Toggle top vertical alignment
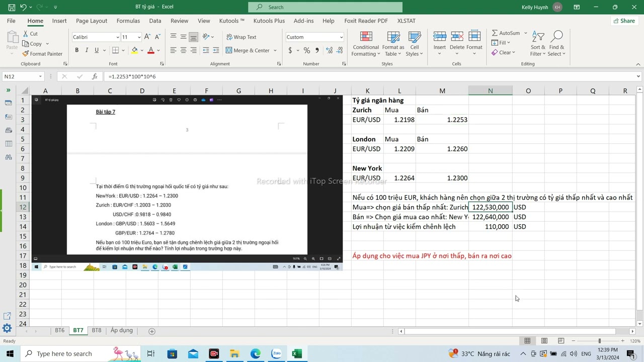This screenshot has width=644, height=362. pyautogui.click(x=173, y=37)
